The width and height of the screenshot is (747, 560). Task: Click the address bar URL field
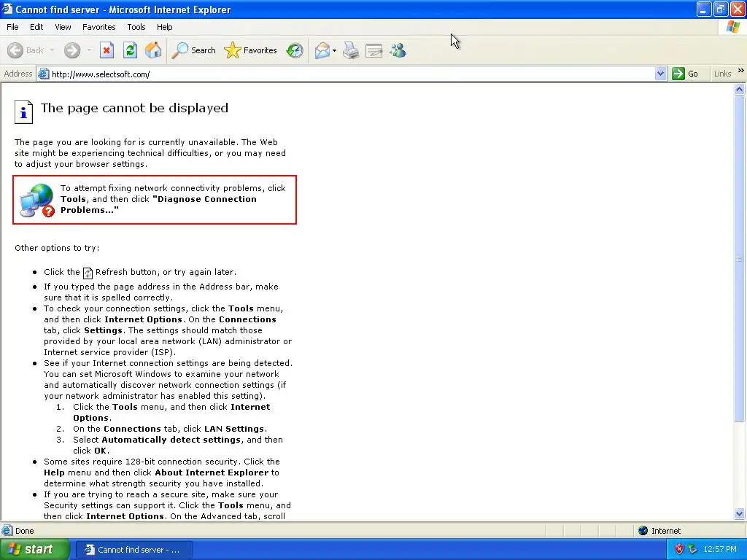352,74
